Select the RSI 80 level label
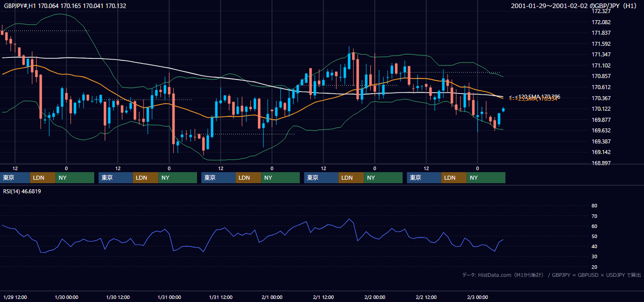The height and width of the screenshot is (302, 644). (594, 206)
